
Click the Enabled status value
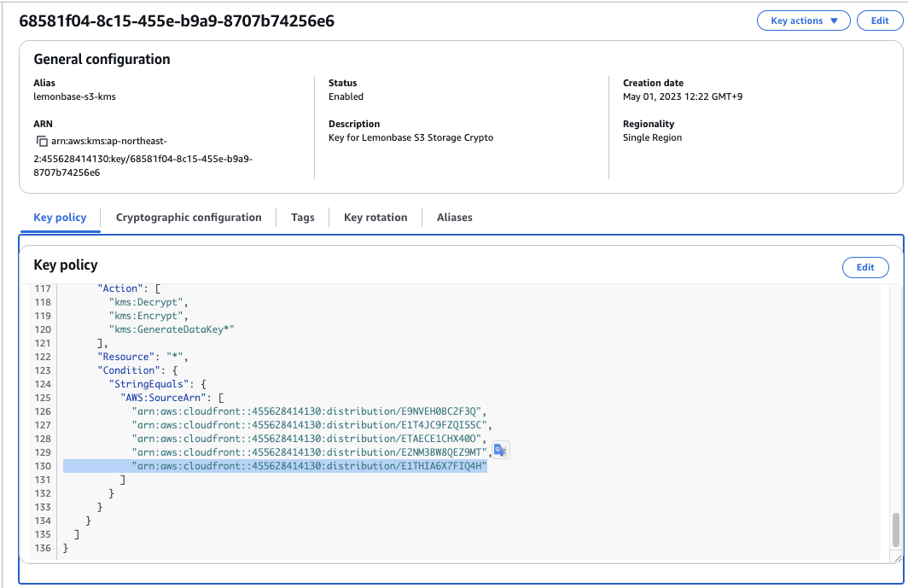[x=346, y=96]
